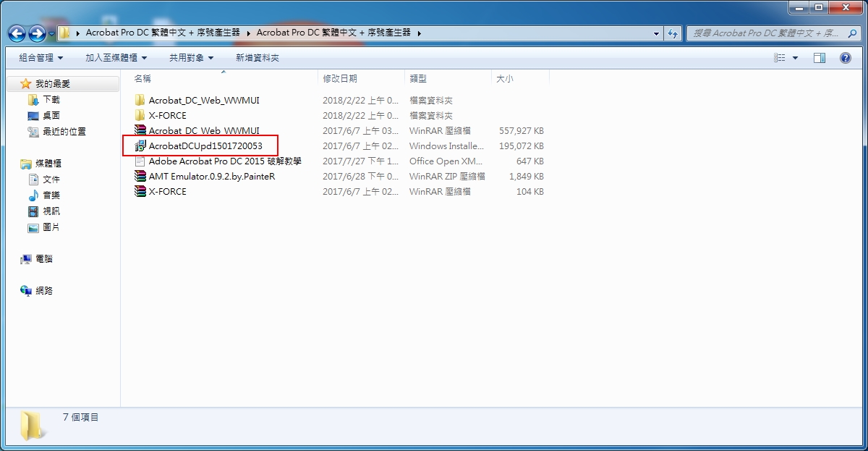This screenshot has width=868, height=451.
Task: Select file name AMT Emulator.0.9.2.by.PainteR
Action: tap(212, 176)
